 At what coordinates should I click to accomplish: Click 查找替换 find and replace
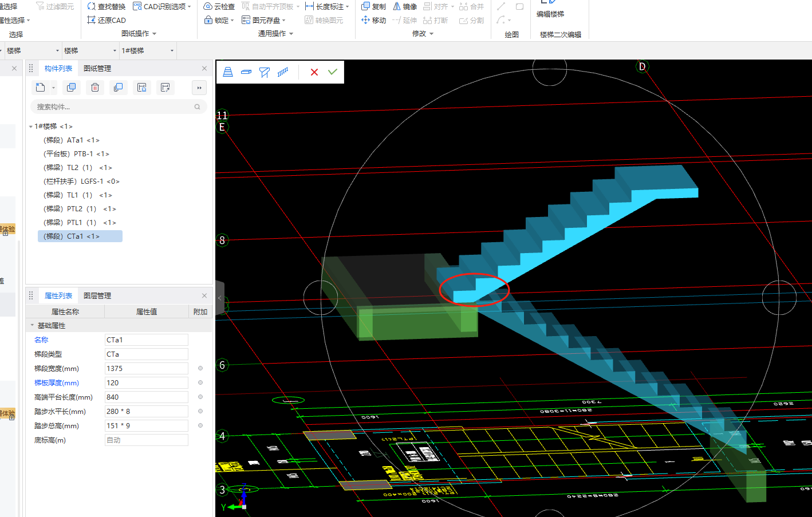[x=106, y=6]
